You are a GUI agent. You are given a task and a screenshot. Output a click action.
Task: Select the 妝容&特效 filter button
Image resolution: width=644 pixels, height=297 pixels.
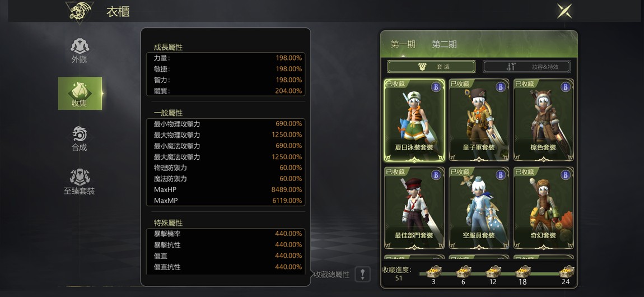526,67
